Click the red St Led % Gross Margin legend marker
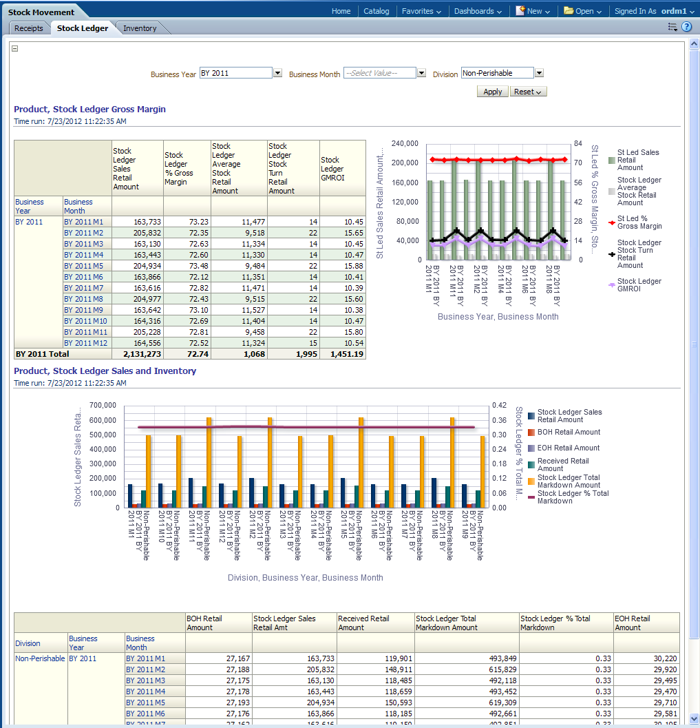This screenshot has width=700, height=728. tap(611, 222)
